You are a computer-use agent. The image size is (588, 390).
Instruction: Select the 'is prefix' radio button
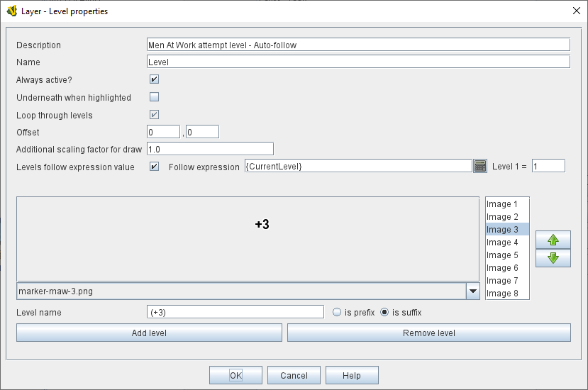(337, 312)
